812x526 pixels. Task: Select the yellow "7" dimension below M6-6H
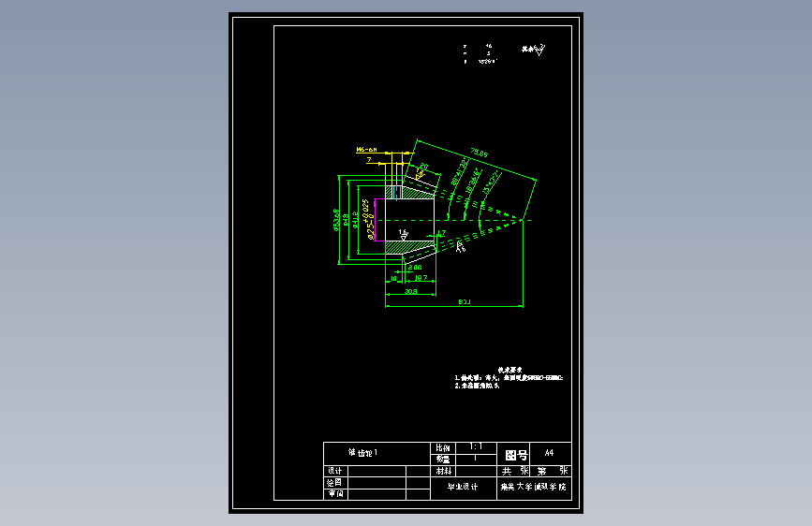click(x=369, y=160)
